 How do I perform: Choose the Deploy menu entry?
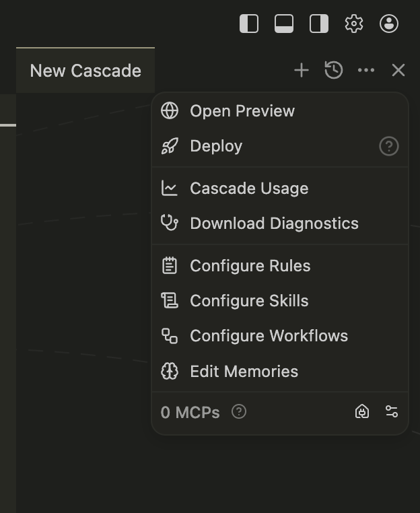tap(215, 146)
